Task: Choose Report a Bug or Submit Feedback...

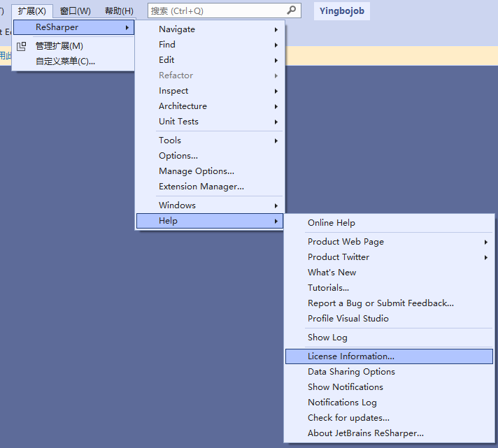Action: pos(389,303)
